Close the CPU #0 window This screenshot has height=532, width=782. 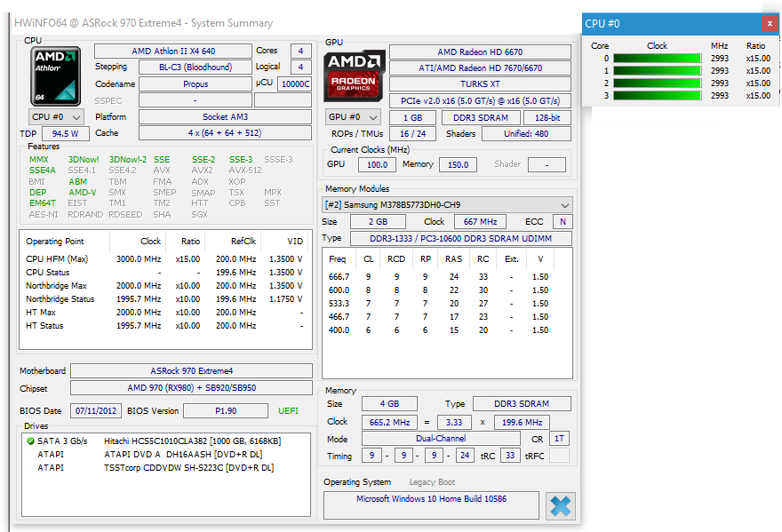pyautogui.click(x=770, y=23)
